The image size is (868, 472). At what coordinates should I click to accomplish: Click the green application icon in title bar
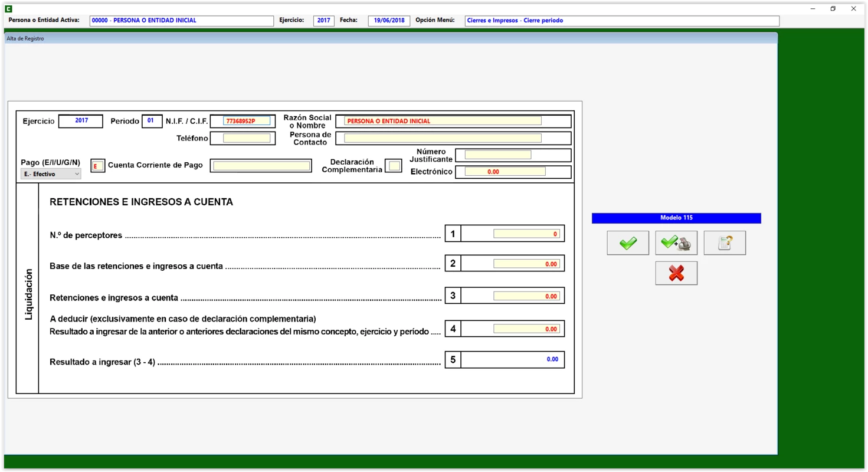click(x=9, y=9)
